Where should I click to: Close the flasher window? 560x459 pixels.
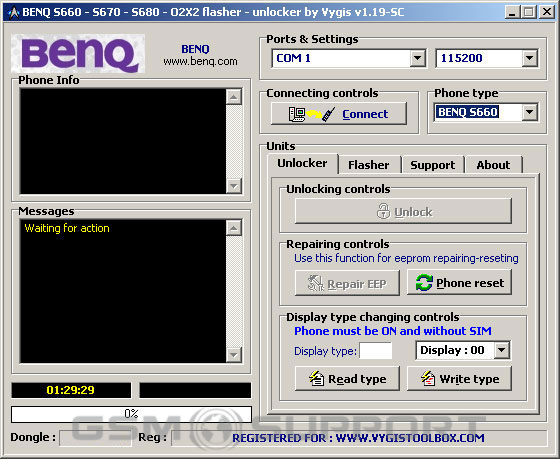coord(547,12)
